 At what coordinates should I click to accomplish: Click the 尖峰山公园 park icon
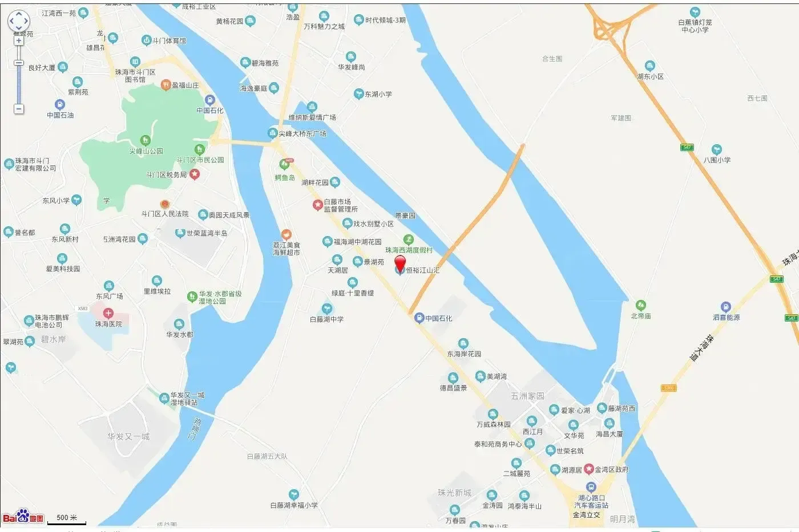[146, 140]
